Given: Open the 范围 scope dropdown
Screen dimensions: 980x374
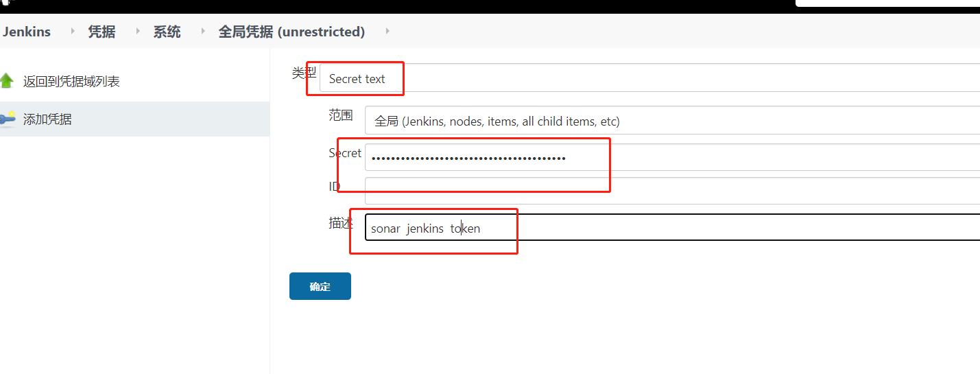Looking at the screenshot, I should (x=672, y=121).
